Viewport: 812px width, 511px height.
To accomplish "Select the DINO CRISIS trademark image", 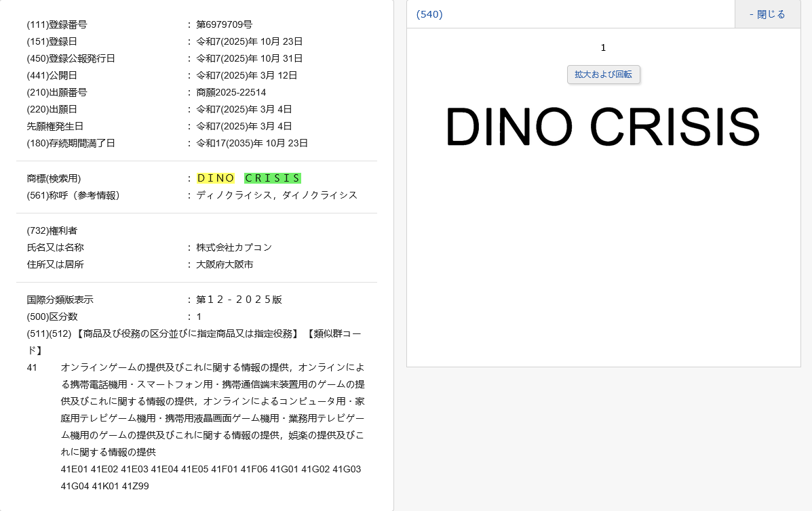I will coord(603,127).
